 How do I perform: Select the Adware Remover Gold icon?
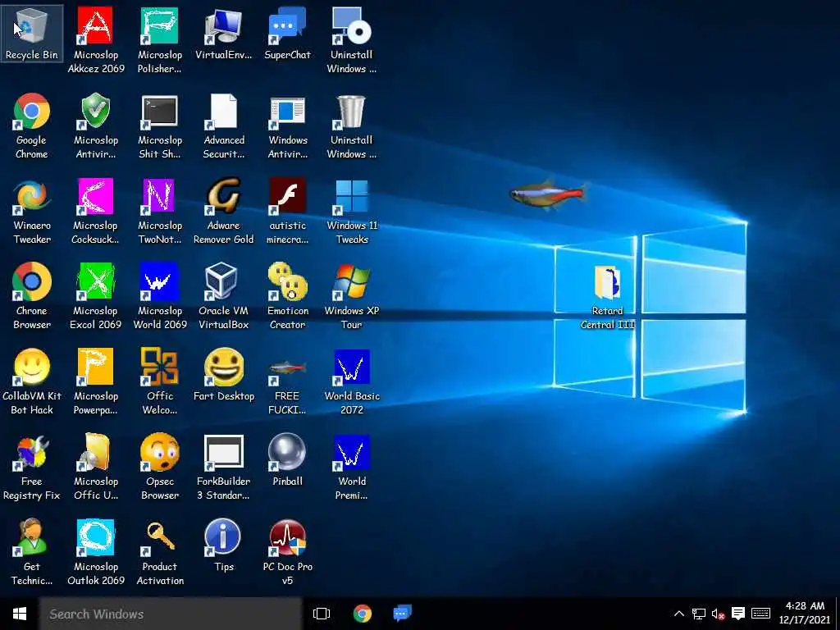pos(223,212)
